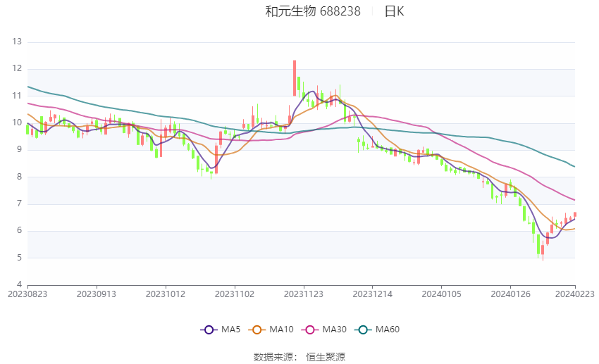This screenshot has height=364, width=599.
Task: Select the lowest red candlestick near 5
Action: [x=543, y=250]
